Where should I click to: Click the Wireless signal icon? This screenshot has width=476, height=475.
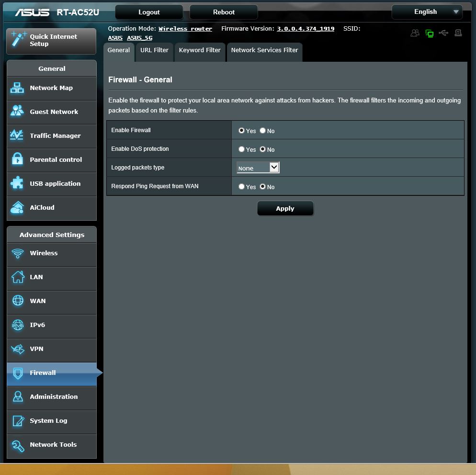click(x=18, y=253)
